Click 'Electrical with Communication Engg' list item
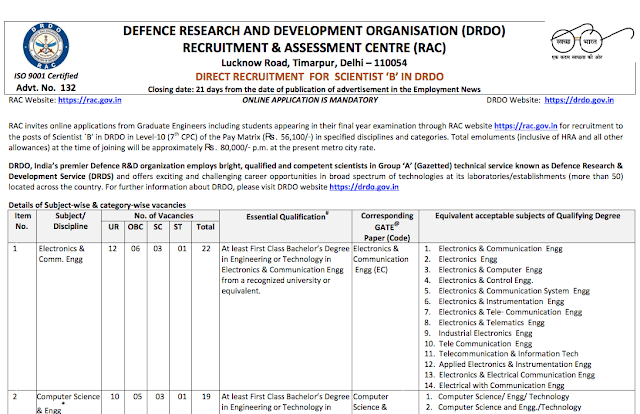 (502, 385)
